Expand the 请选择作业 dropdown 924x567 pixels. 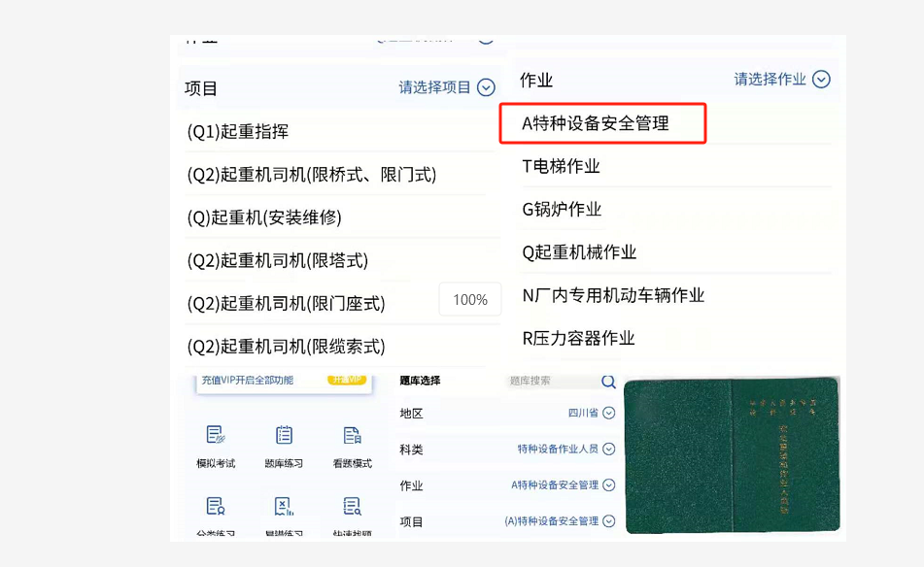(x=782, y=79)
